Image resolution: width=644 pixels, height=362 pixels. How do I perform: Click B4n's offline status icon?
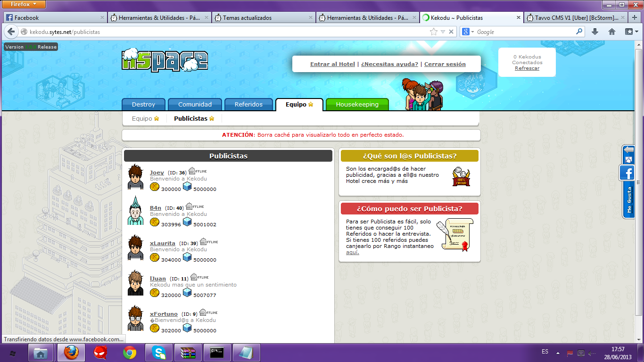(195, 206)
